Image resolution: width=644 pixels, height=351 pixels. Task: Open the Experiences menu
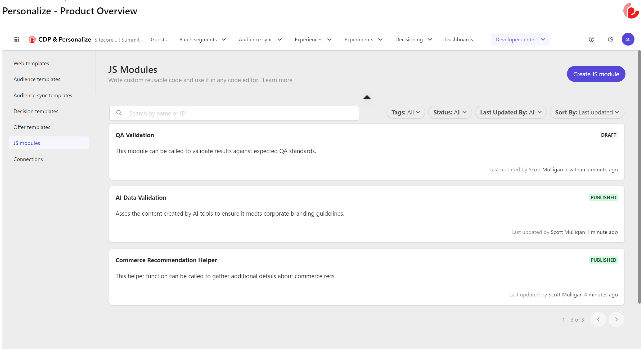[x=313, y=39]
